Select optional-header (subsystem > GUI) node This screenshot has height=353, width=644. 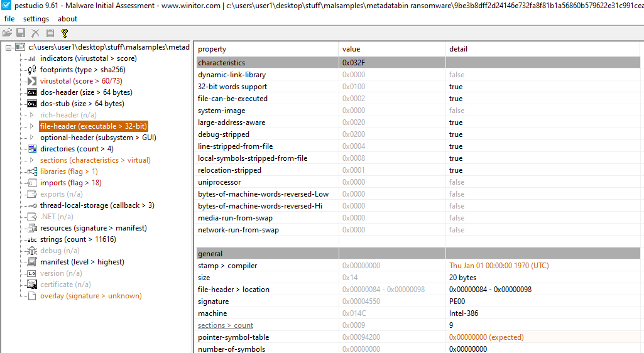tap(98, 138)
